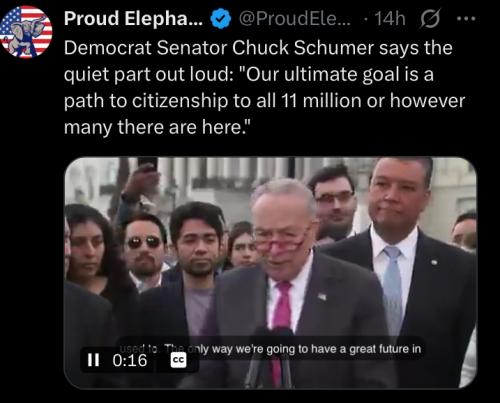Open the Proud Elepha... display name

tap(133, 18)
